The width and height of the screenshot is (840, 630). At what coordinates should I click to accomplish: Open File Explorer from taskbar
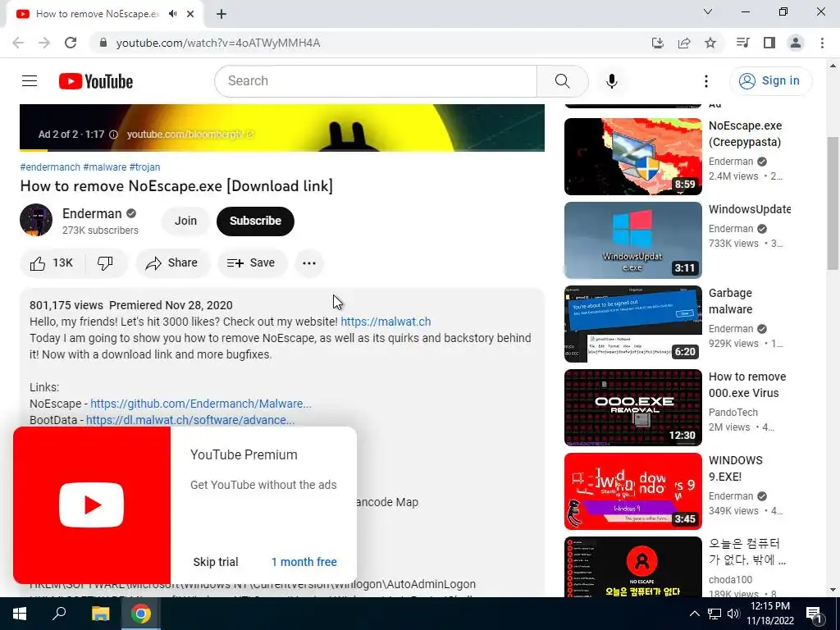pos(100,614)
